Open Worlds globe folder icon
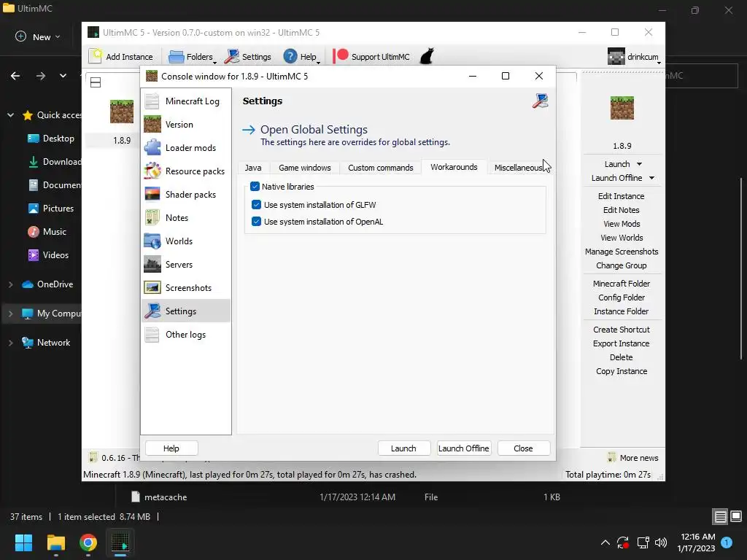Image resolution: width=747 pixels, height=560 pixels. [152, 241]
